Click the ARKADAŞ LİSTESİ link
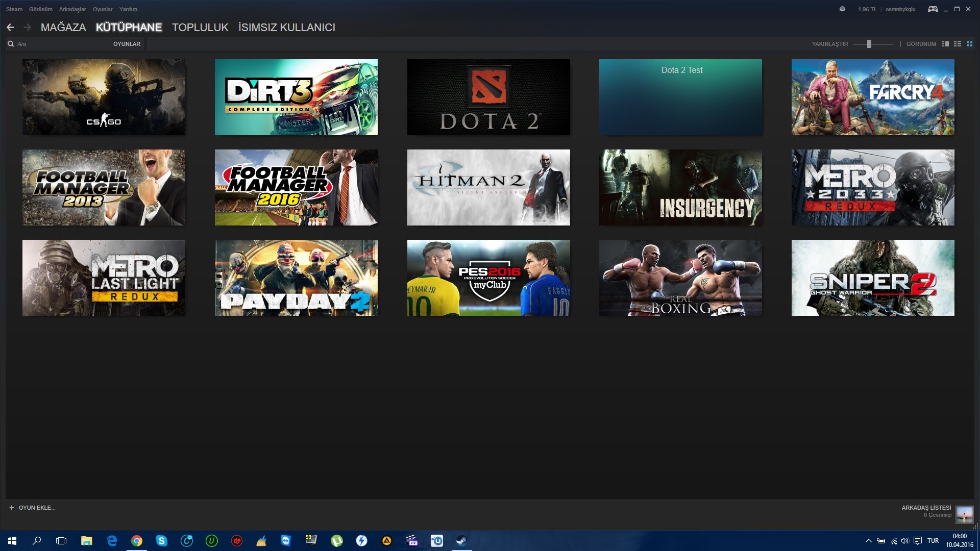 (926, 508)
